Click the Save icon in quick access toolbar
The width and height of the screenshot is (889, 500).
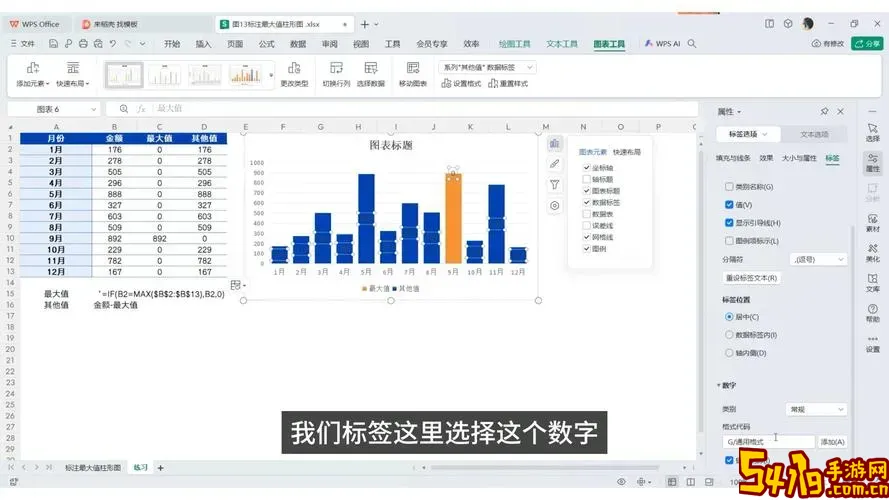coord(53,44)
